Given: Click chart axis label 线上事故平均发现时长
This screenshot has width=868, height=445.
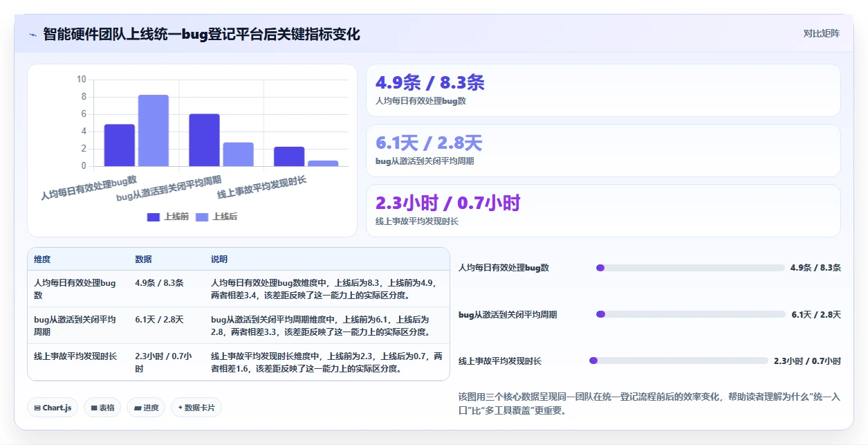Looking at the screenshot, I should click(262, 188).
